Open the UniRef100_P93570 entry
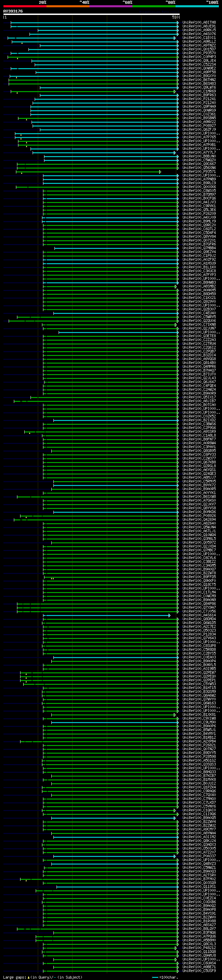 pos(199,53)
